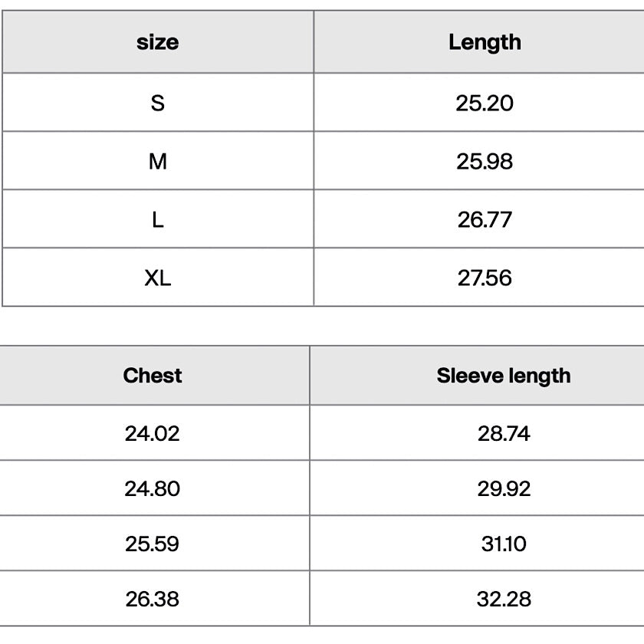This screenshot has width=644, height=644.
Task: Select the M size cell
Action: click(x=158, y=161)
